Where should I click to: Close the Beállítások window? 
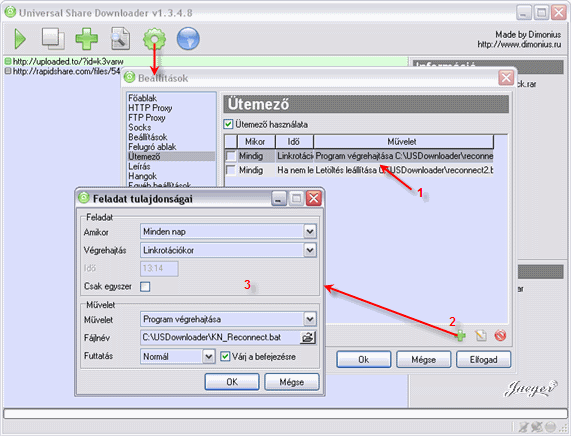click(x=506, y=78)
